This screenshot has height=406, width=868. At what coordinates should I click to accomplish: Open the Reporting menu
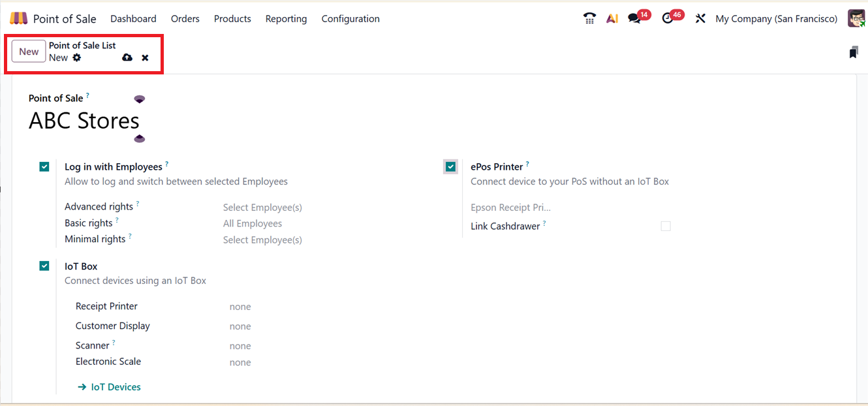(286, 19)
